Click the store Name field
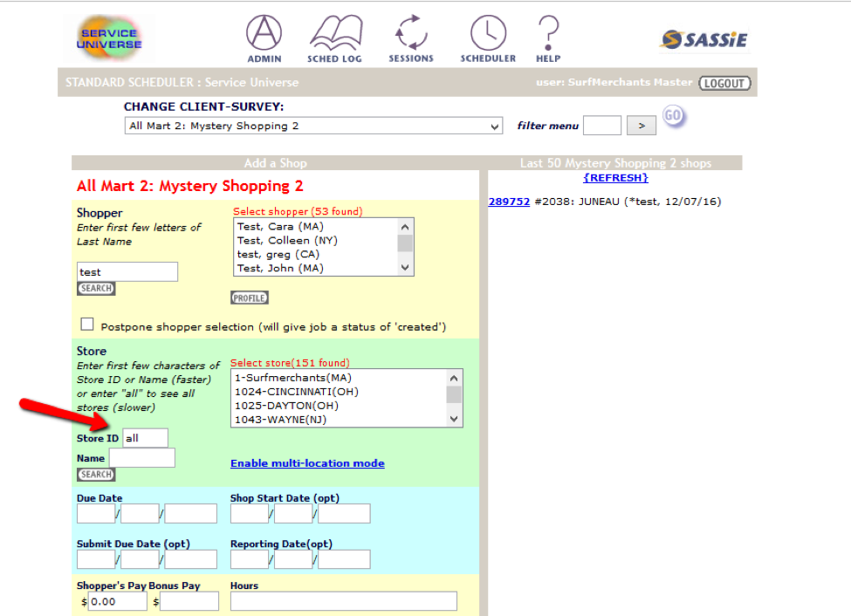Screen dimensions: 851x616 141,458
